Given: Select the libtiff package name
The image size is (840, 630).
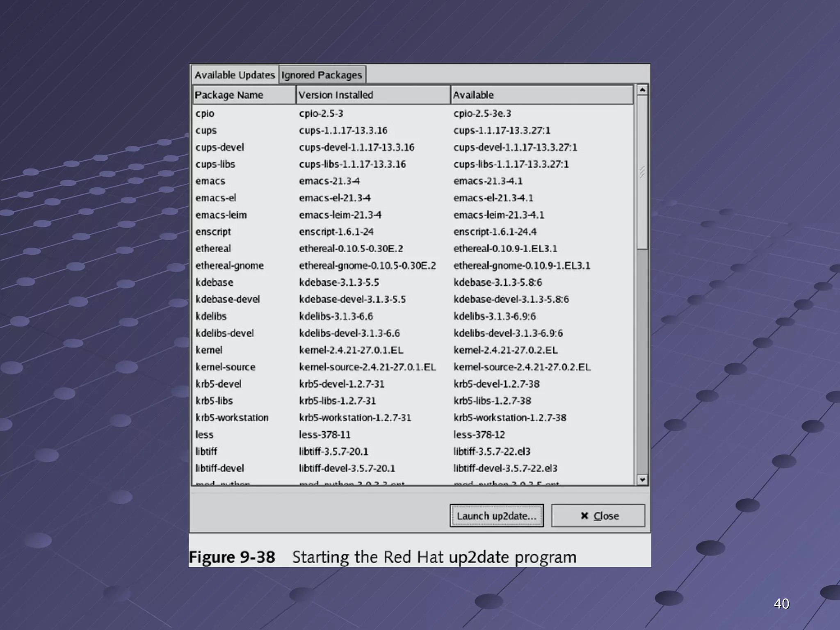Looking at the screenshot, I should click(x=206, y=451).
